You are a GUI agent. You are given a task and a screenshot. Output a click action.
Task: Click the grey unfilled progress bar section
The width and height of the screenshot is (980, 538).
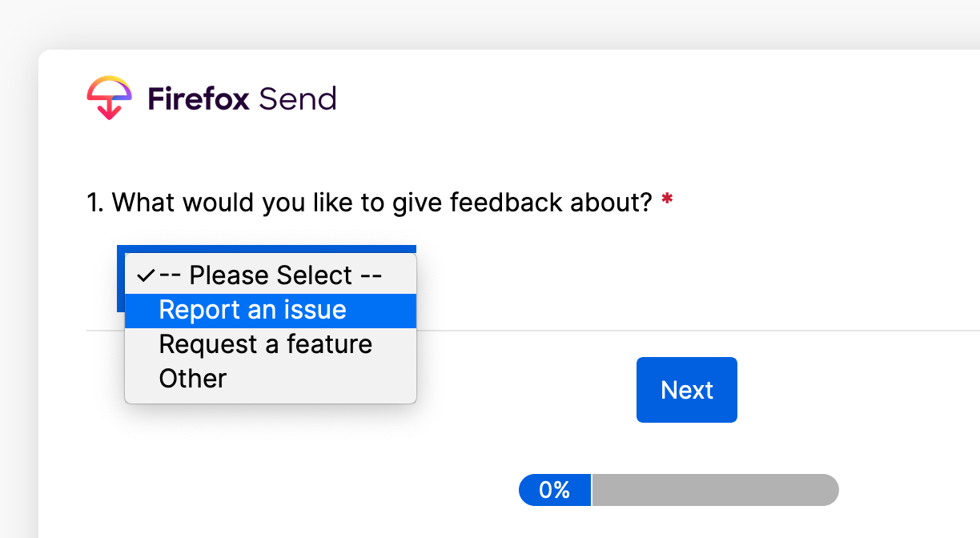[x=716, y=490]
